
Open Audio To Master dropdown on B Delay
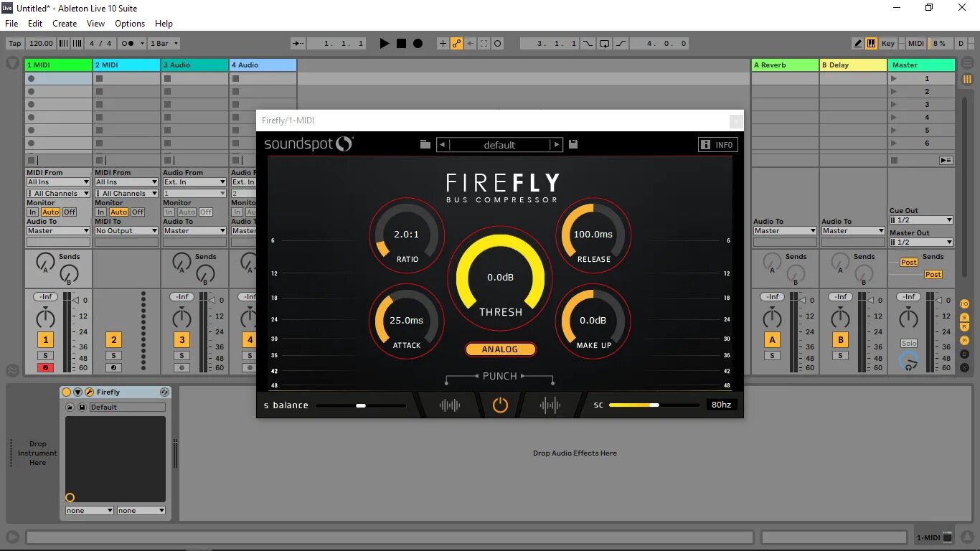click(853, 231)
